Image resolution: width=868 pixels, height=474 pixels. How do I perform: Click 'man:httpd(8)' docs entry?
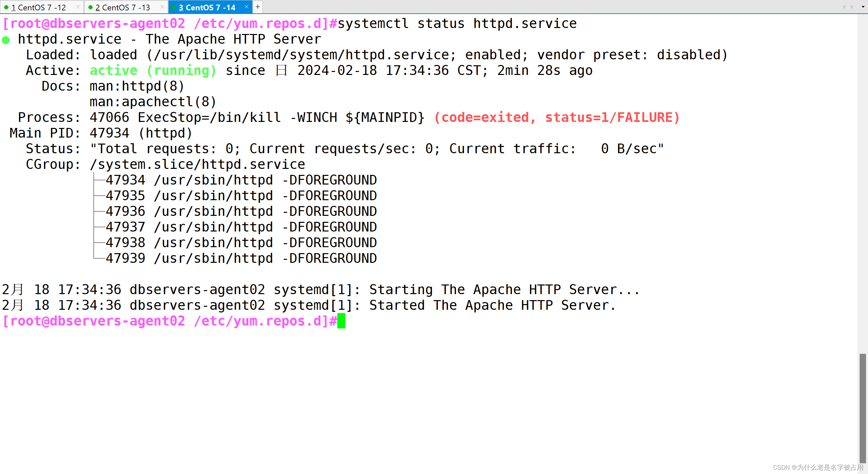coord(137,86)
